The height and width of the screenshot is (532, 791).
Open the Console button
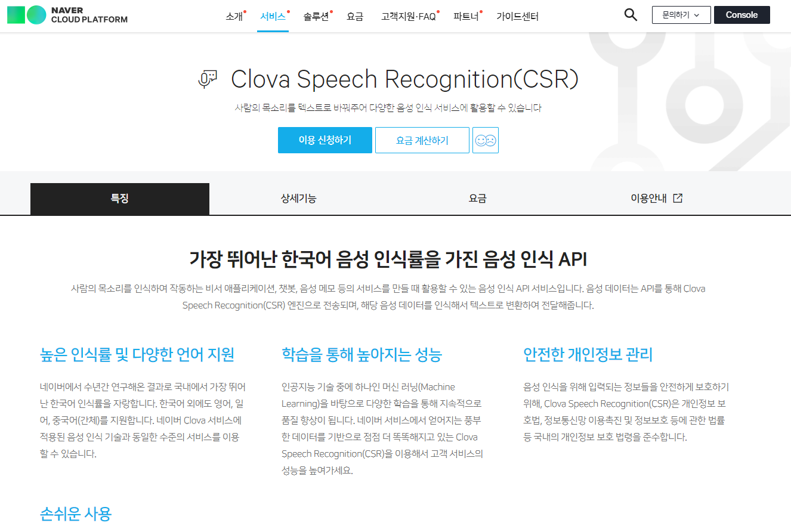[x=742, y=15]
